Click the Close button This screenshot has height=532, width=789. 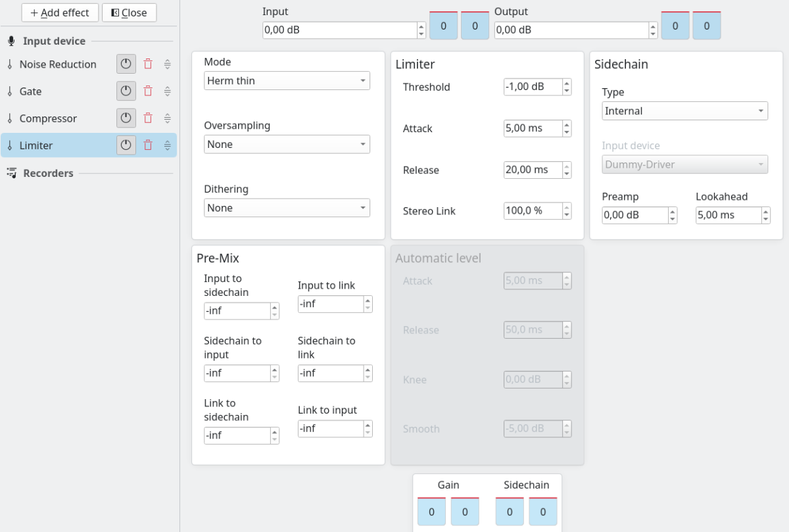click(x=129, y=12)
